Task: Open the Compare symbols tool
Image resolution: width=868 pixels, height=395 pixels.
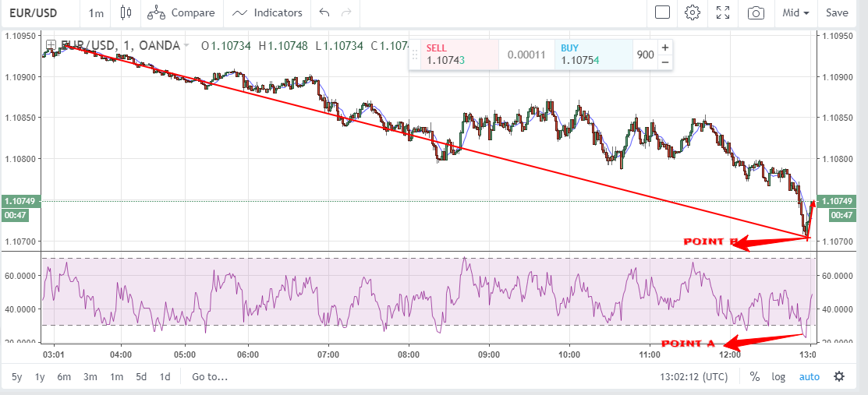Action: pyautogui.click(x=181, y=12)
